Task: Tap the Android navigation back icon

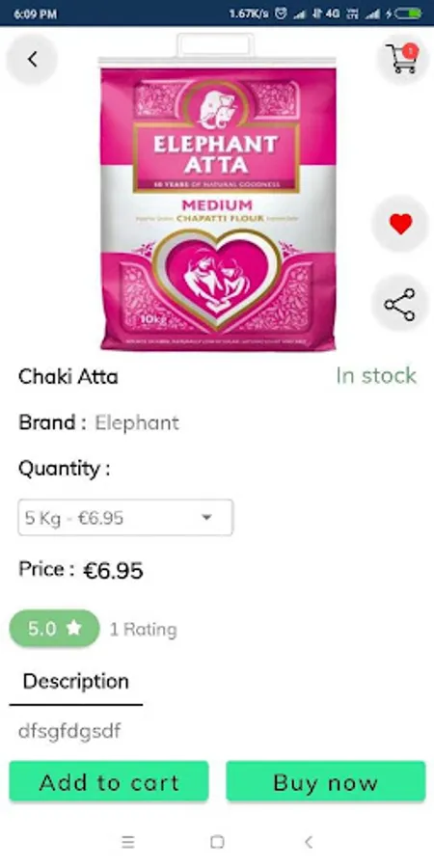Action: coord(309,842)
